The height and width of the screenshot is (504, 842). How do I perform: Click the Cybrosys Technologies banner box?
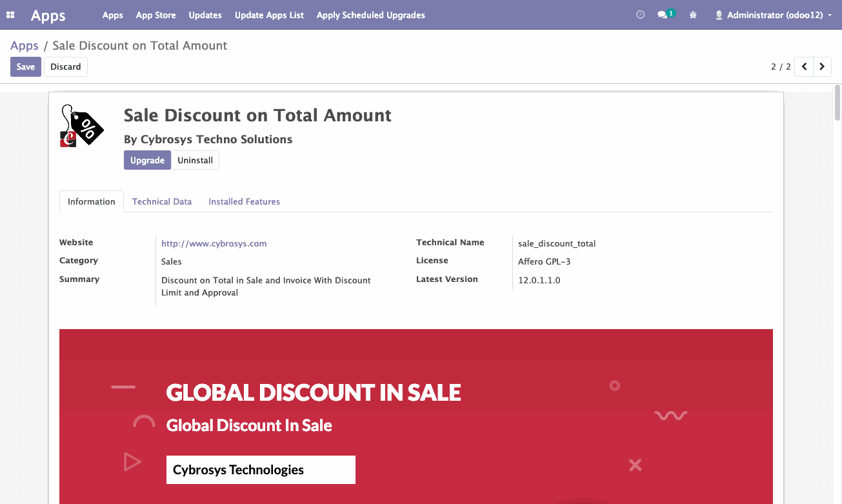pyautogui.click(x=261, y=470)
